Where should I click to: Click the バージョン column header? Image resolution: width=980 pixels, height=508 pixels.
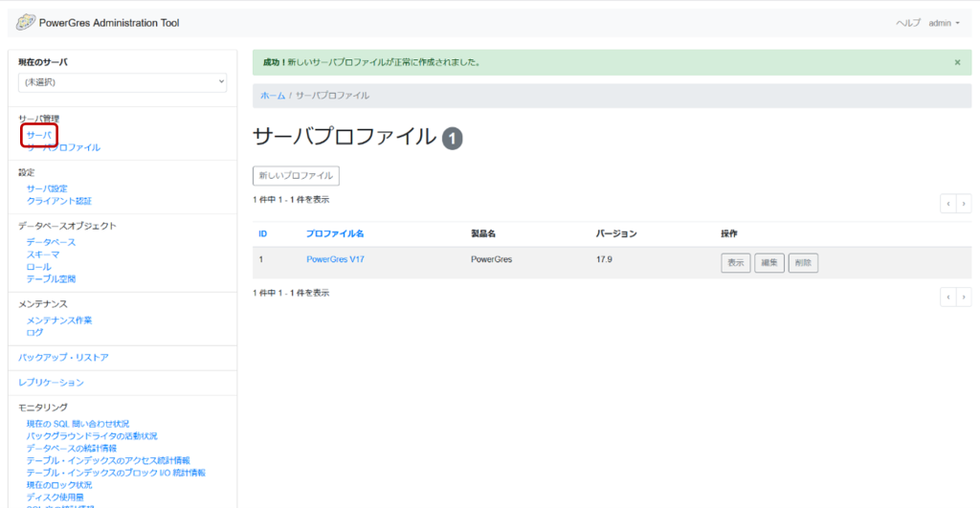[616, 233]
